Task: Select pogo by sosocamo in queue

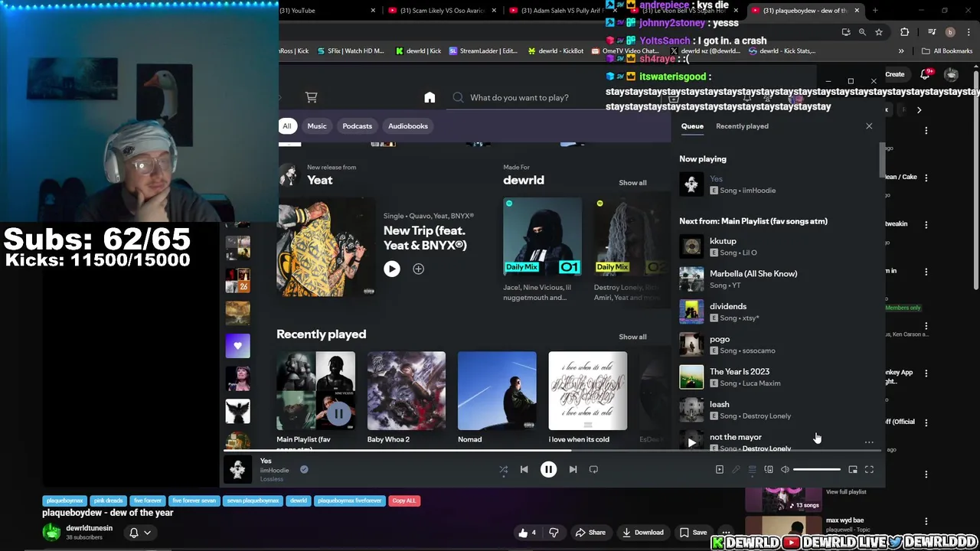Action: (777, 344)
